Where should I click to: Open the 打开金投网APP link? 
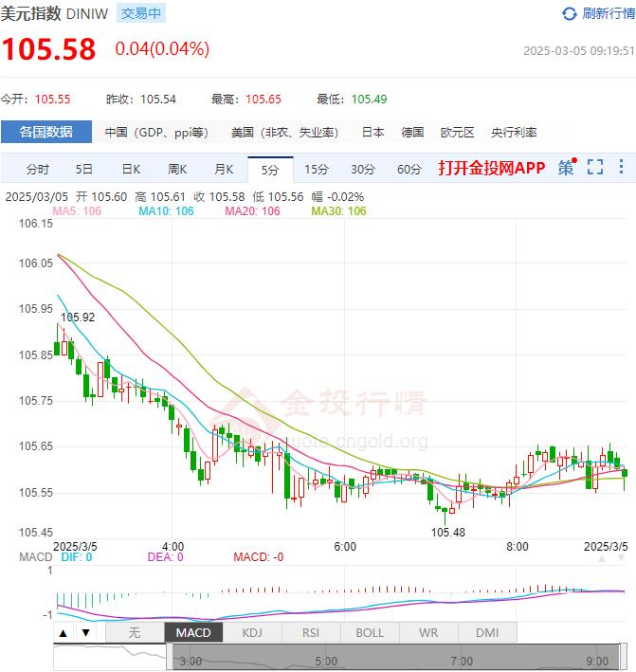[x=492, y=168]
